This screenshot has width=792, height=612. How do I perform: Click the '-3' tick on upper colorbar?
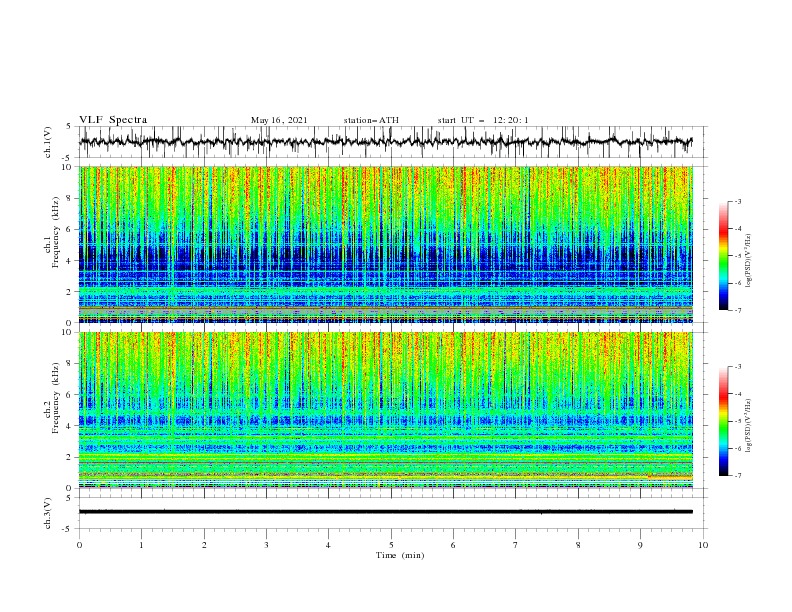[x=737, y=201]
